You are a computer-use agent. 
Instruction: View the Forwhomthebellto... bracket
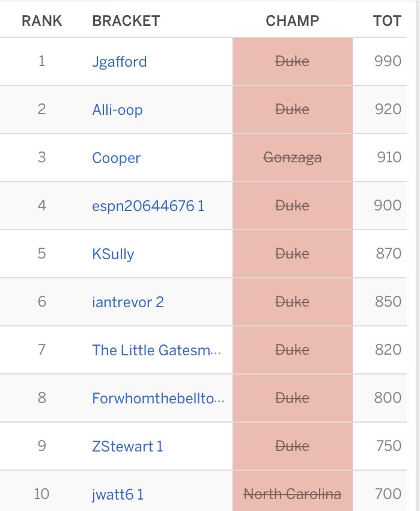pos(158,398)
